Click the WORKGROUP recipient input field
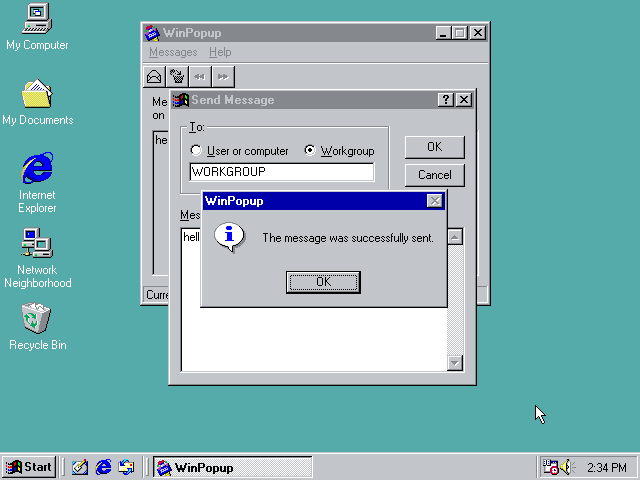The width and height of the screenshot is (640, 480). (282, 172)
